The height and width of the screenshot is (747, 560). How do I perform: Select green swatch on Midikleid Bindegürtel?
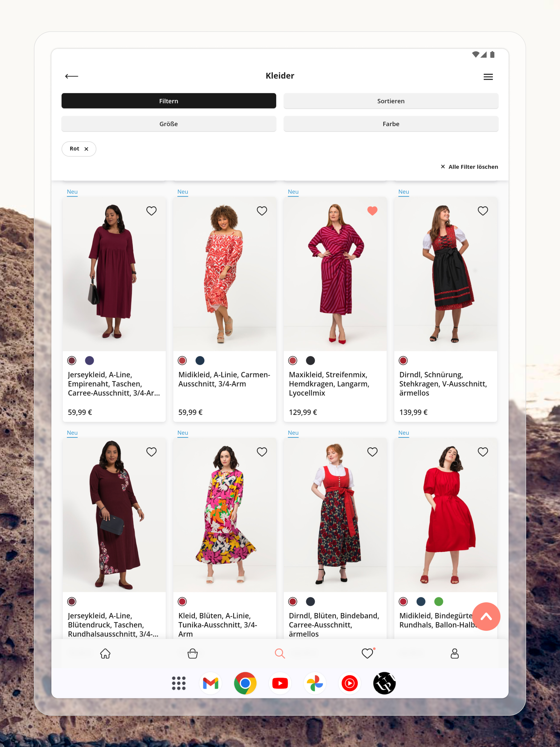tap(438, 602)
